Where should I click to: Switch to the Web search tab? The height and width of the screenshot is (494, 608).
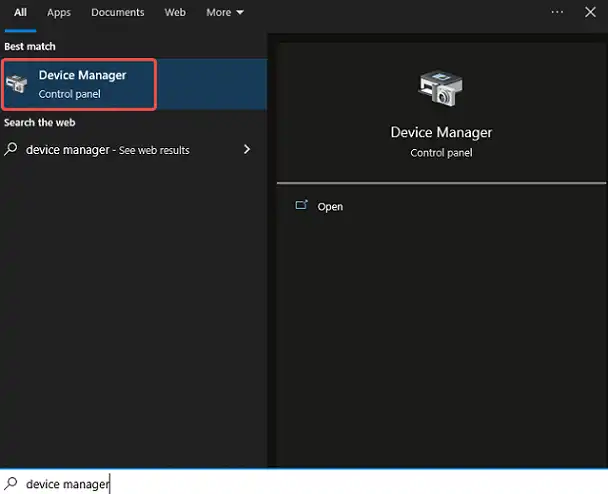tap(175, 12)
